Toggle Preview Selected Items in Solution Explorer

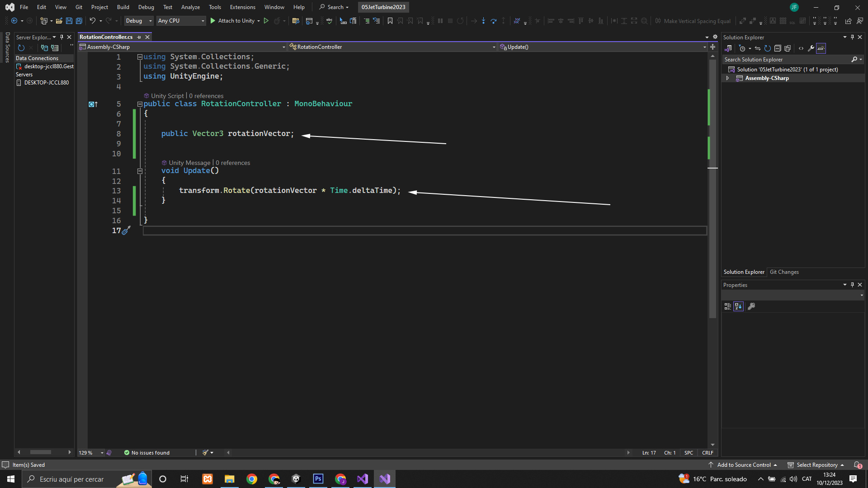821,48
